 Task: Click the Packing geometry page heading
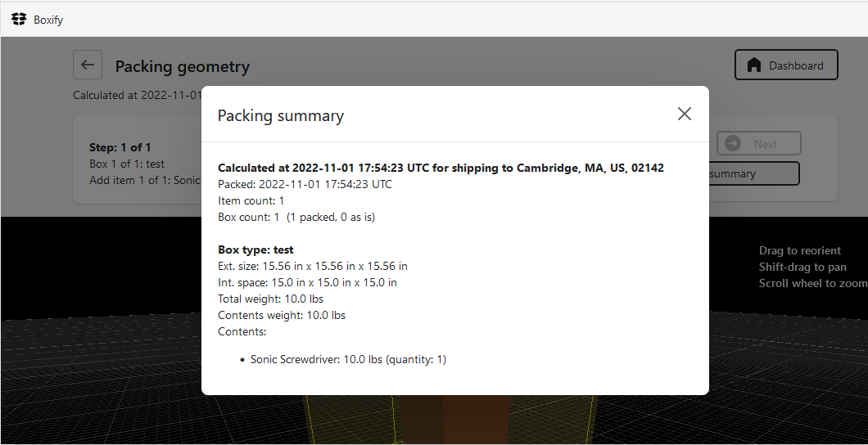tap(182, 66)
